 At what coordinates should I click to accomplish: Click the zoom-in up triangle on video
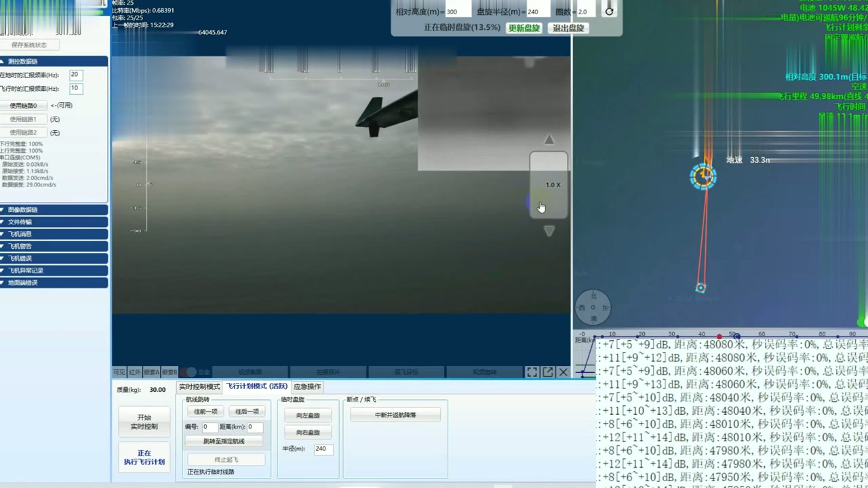(x=549, y=139)
